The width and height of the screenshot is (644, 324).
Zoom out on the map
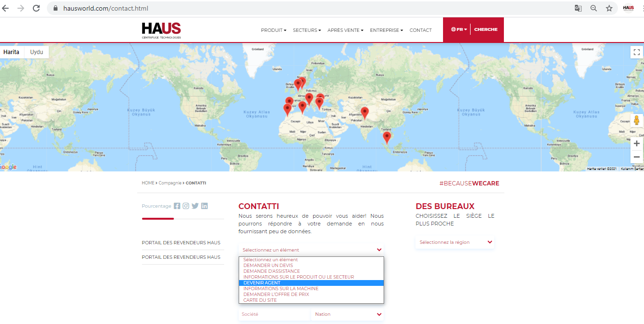point(636,156)
